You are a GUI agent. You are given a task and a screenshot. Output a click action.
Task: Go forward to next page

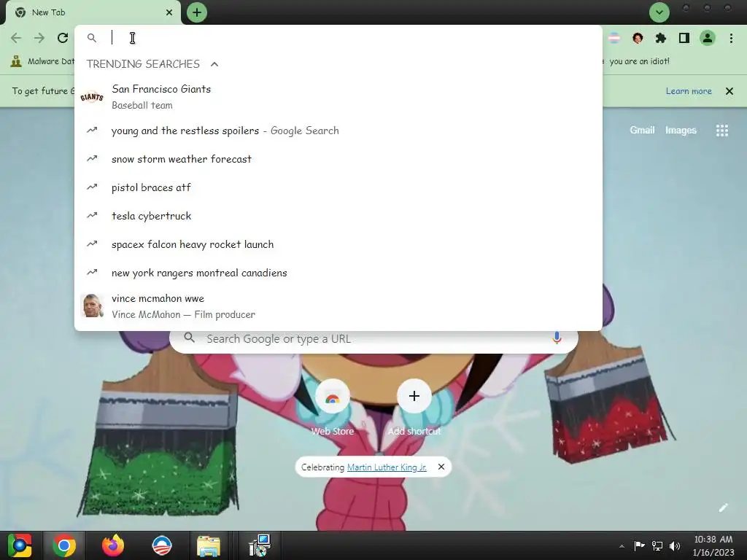[x=39, y=38]
